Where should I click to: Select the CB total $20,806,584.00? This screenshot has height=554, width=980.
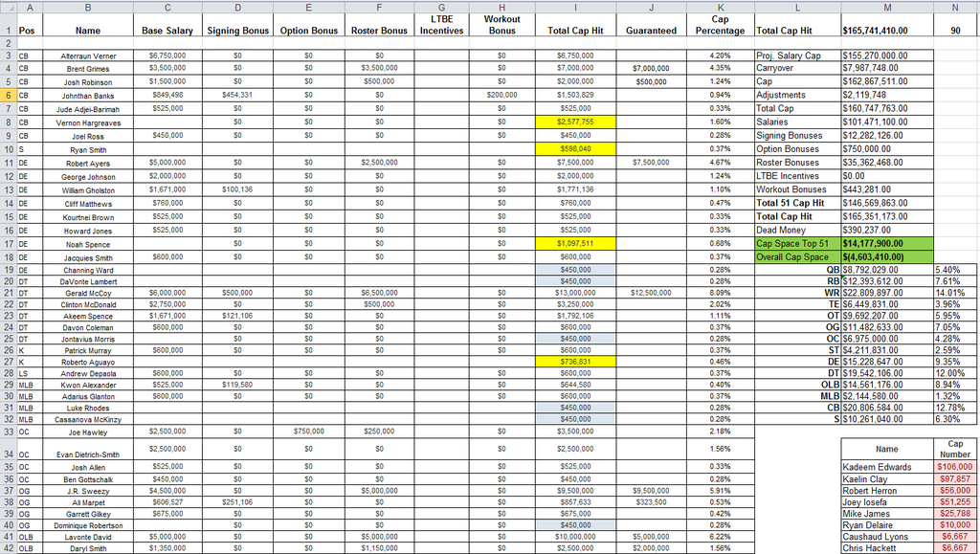pyautogui.click(x=887, y=408)
